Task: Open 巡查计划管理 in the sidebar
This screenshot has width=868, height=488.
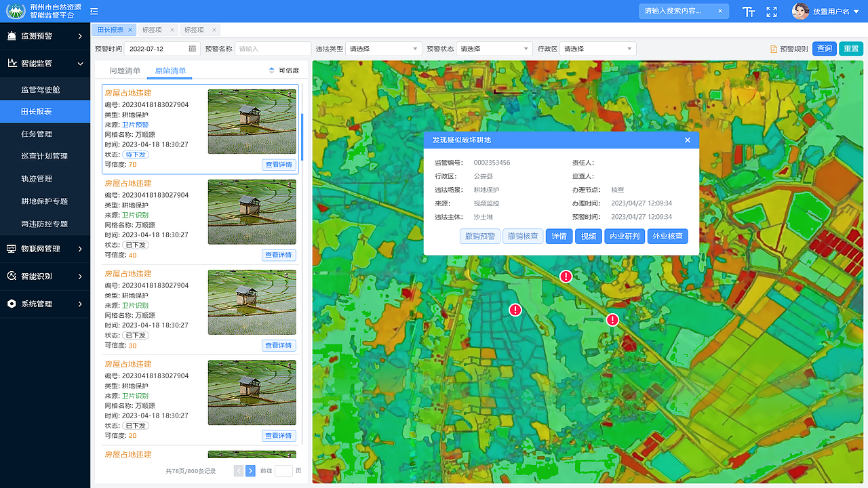Action: [45, 156]
